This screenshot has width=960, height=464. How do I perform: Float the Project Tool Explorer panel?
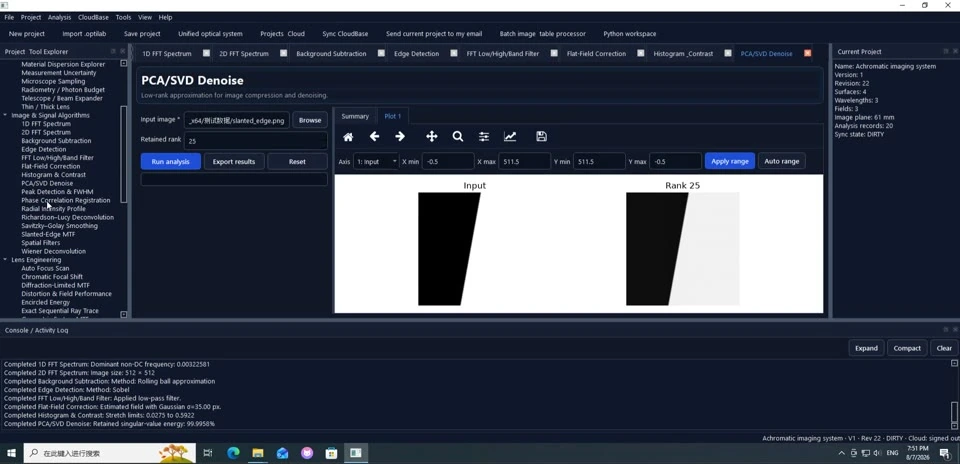[x=113, y=51]
